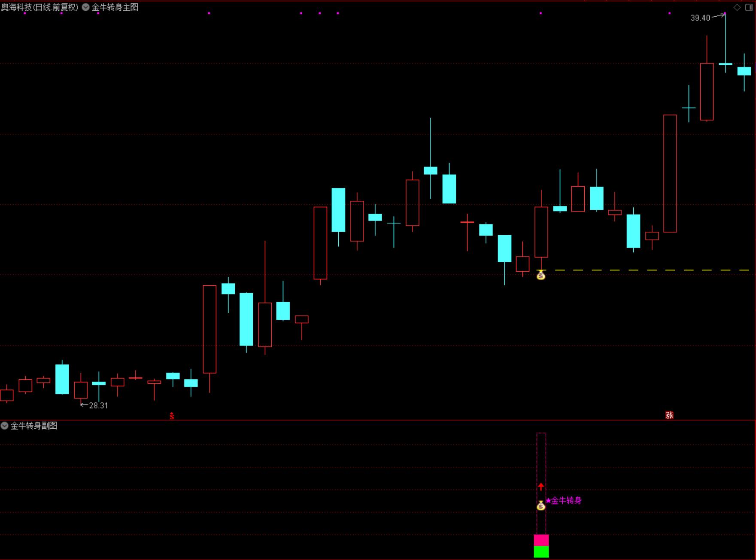Click the 金牛转身主图 indicator name
Image resolution: width=756 pixels, height=560 pixels.
[x=115, y=7]
